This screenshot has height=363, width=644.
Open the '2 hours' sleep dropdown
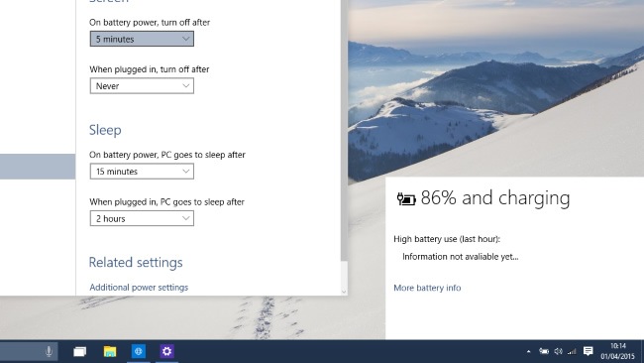click(142, 219)
